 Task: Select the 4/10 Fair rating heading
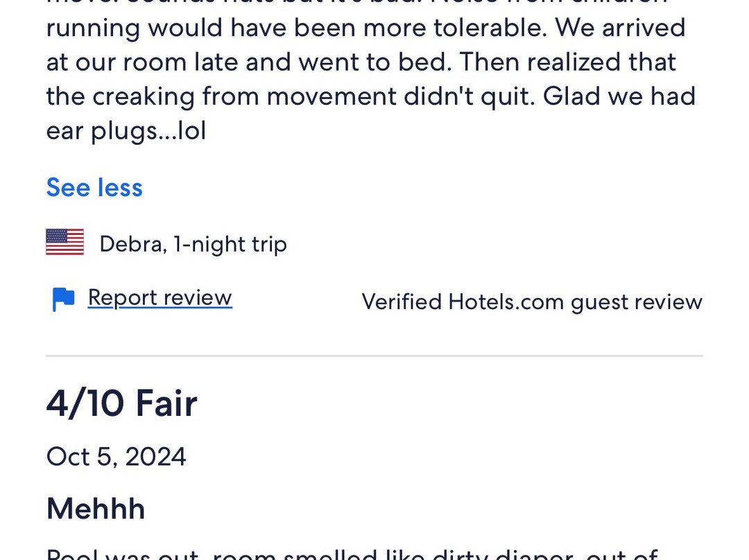pyautogui.click(x=121, y=403)
